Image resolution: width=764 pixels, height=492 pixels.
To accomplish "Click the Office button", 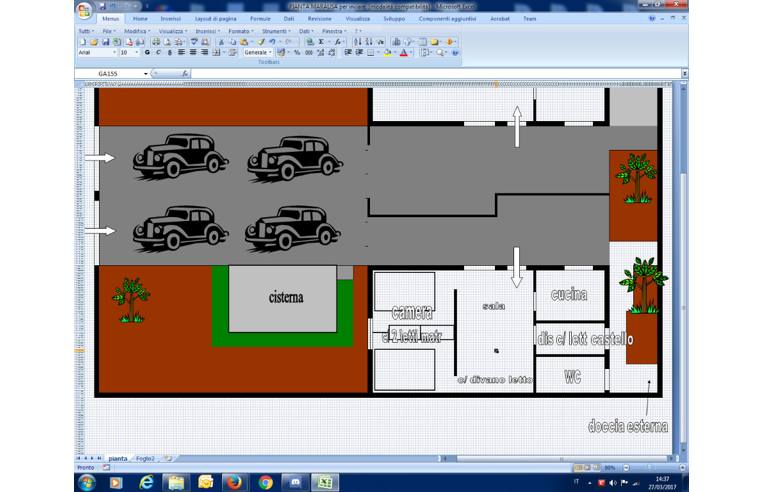I will point(84,12).
